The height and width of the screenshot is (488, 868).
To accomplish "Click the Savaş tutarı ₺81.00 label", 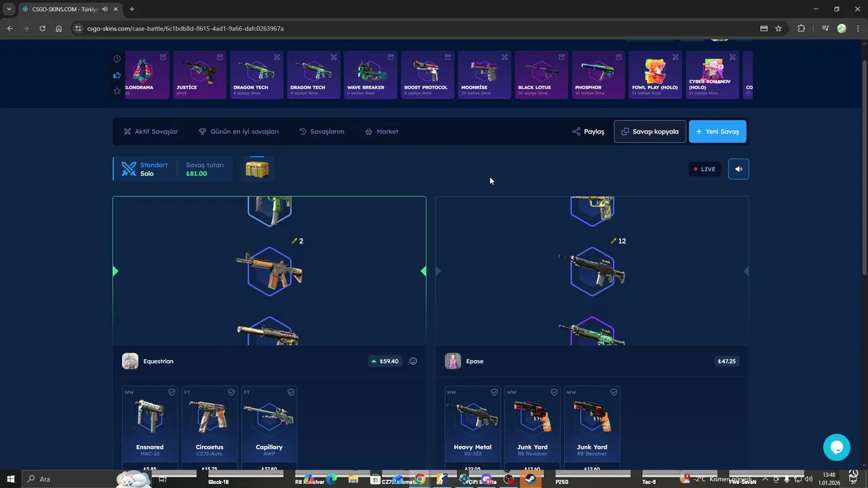I will click(x=205, y=169).
